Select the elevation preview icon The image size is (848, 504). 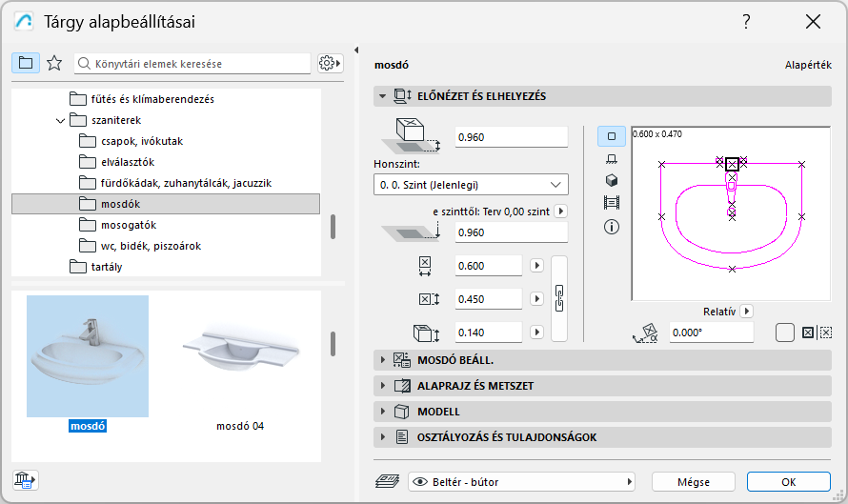click(612, 158)
